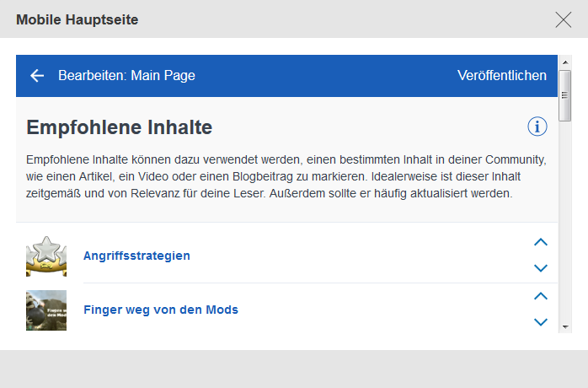Move Finger weg von den Mods up
The width and height of the screenshot is (588, 388).
coord(541,296)
